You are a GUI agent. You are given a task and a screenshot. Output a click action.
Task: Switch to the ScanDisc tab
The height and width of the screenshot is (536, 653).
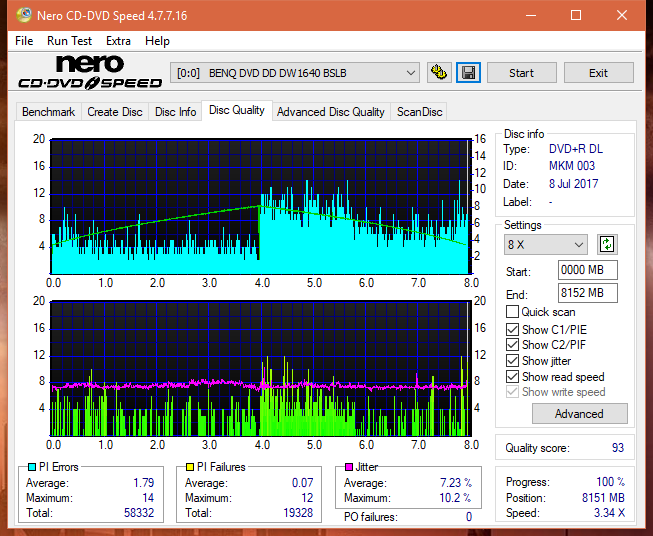click(419, 112)
